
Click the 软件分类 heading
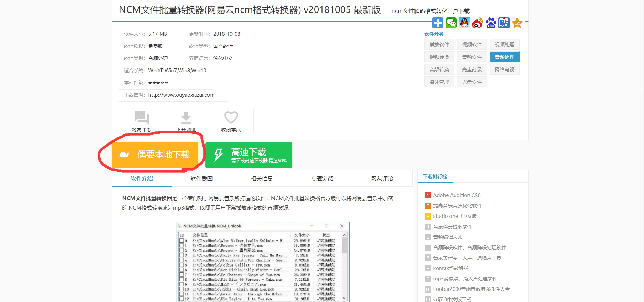point(434,34)
